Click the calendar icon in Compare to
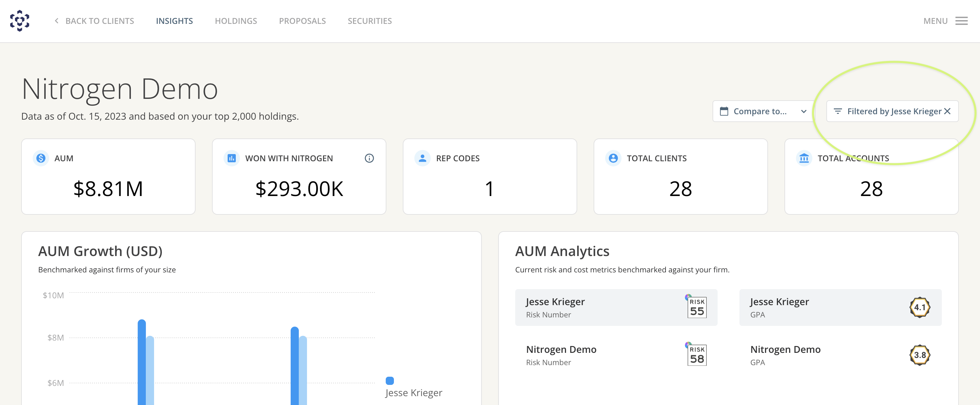 pos(724,111)
